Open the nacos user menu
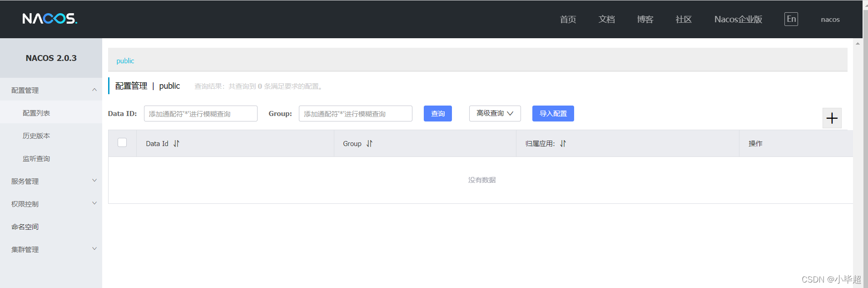Image resolution: width=868 pixels, height=288 pixels. point(830,19)
